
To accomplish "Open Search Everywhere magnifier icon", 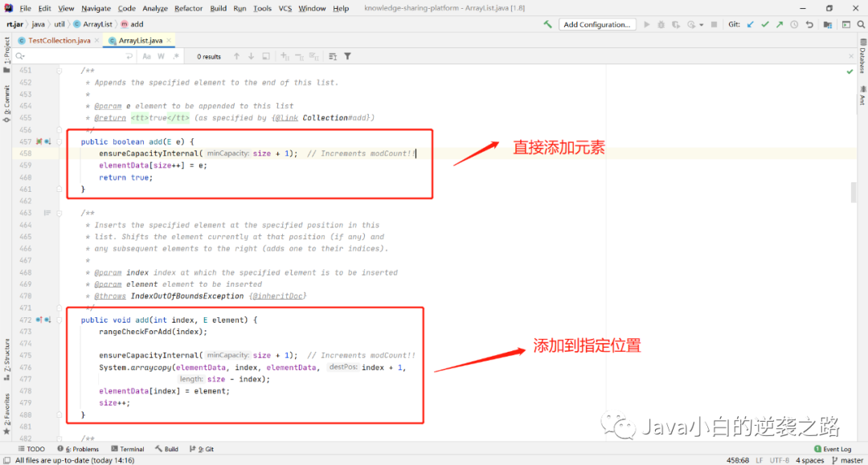I will click(861, 24).
